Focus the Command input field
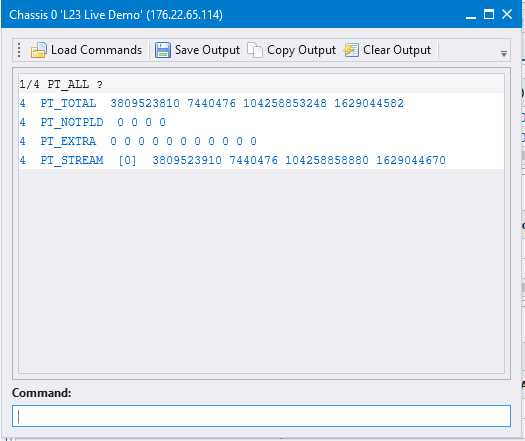 pos(261,416)
